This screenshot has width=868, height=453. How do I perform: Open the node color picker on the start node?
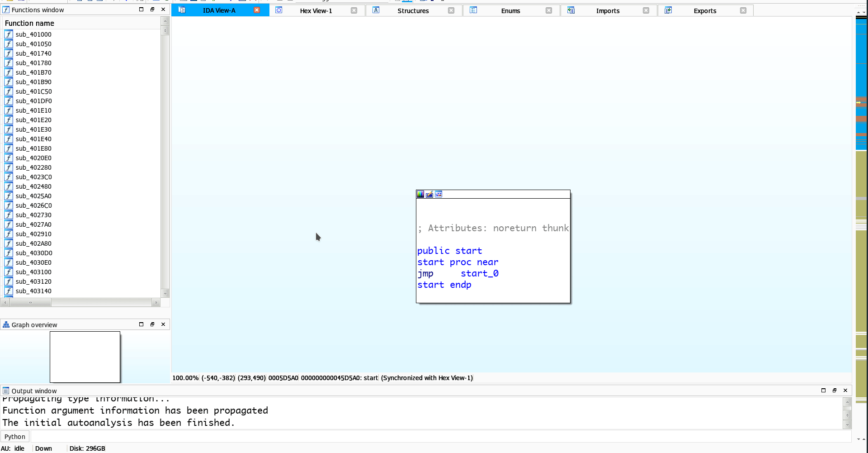[420, 194]
